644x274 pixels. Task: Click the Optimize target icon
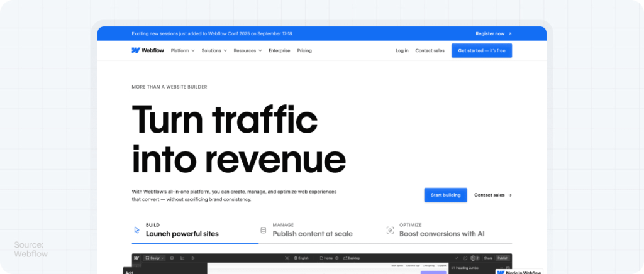pyautogui.click(x=389, y=230)
